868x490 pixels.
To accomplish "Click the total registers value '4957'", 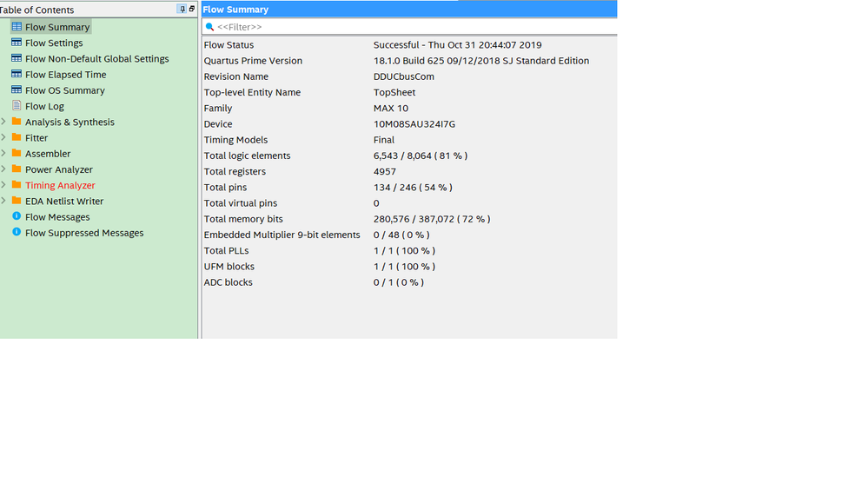I will point(384,172).
